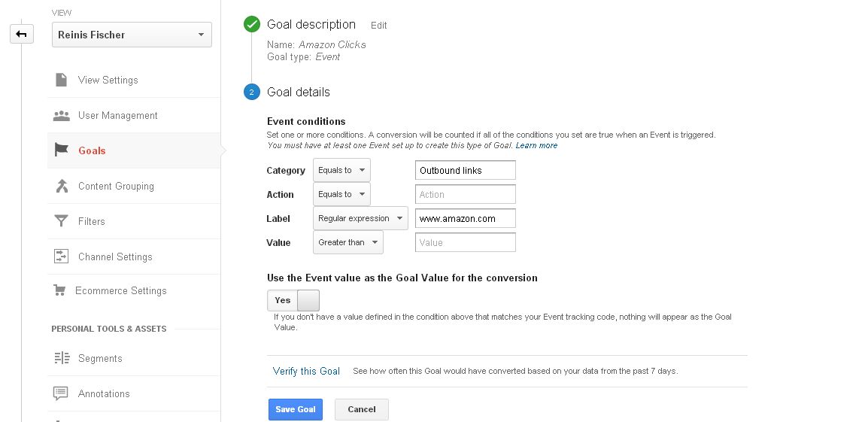Image resolution: width=868 pixels, height=422 pixels.
Task: Click the green Goal description checkmark
Action: [x=252, y=24]
